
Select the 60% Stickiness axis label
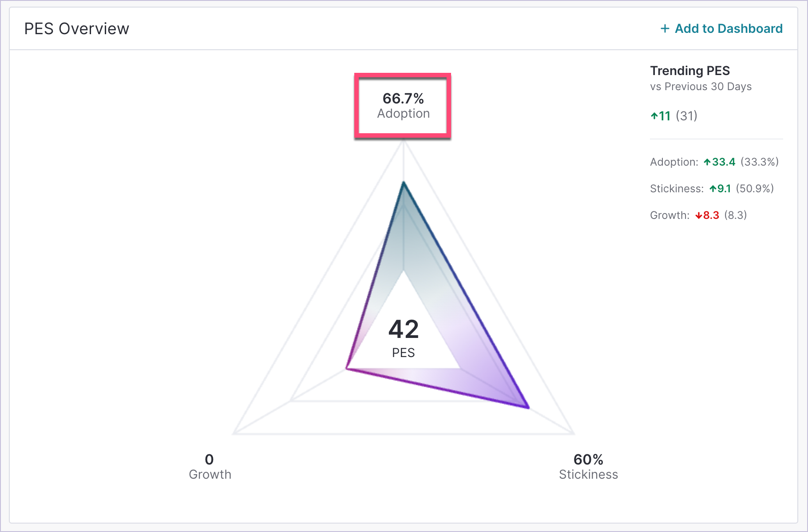[x=588, y=466]
